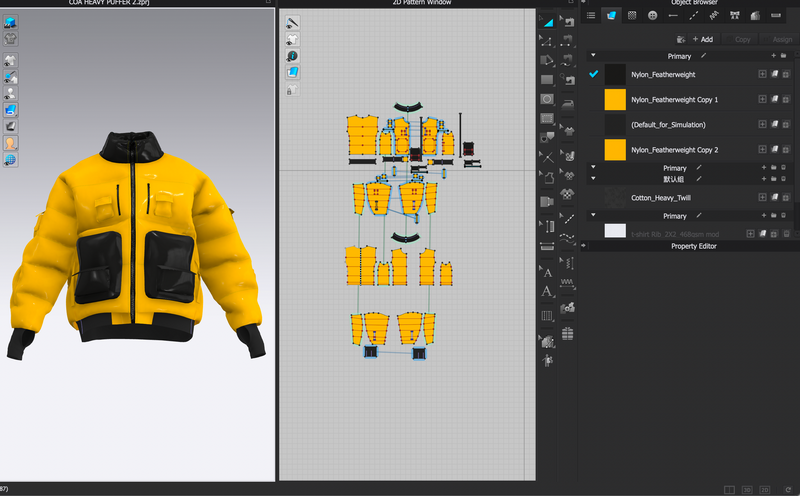Image resolution: width=800 pixels, height=496 pixels.
Task: Collapse 默认组 group arrow
Action: (x=593, y=178)
